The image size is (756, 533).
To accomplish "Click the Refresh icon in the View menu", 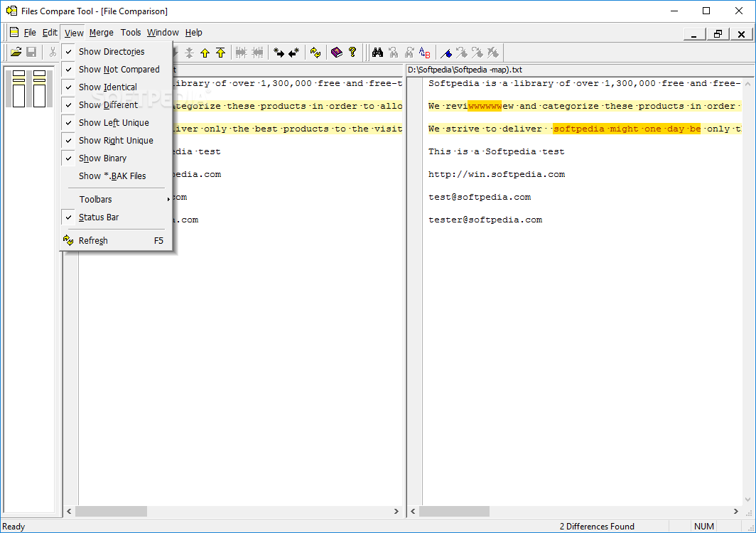I will (x=68, y=240).
